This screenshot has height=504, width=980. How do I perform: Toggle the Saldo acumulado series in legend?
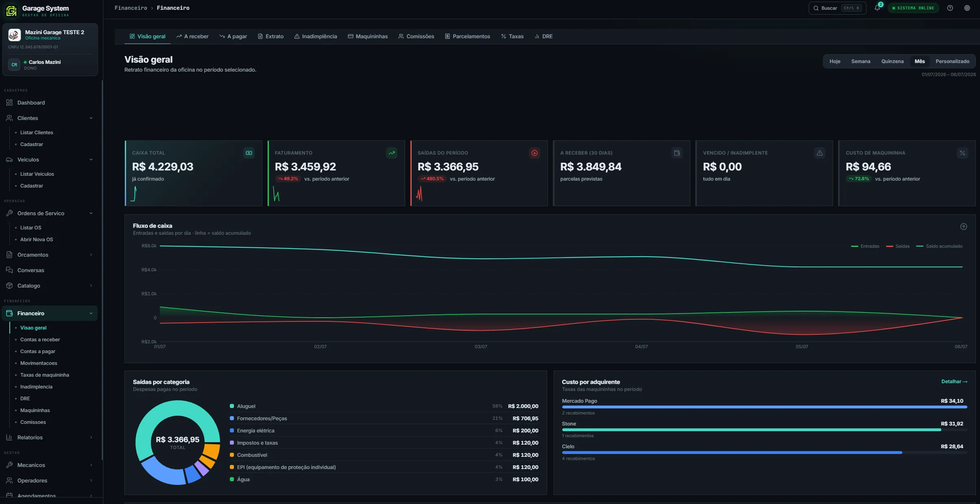tap(939, 246)
